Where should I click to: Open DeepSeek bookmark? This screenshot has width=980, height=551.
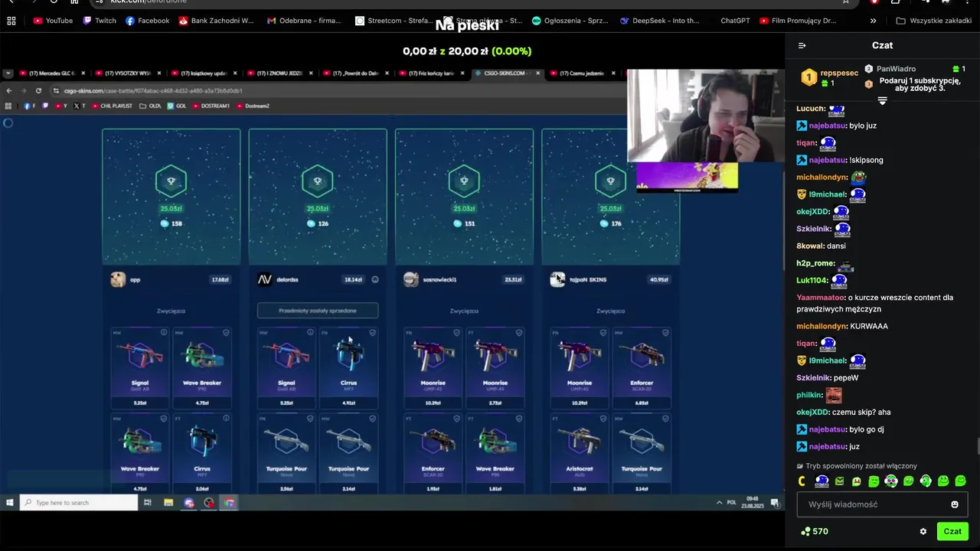(x=660, y=21)
